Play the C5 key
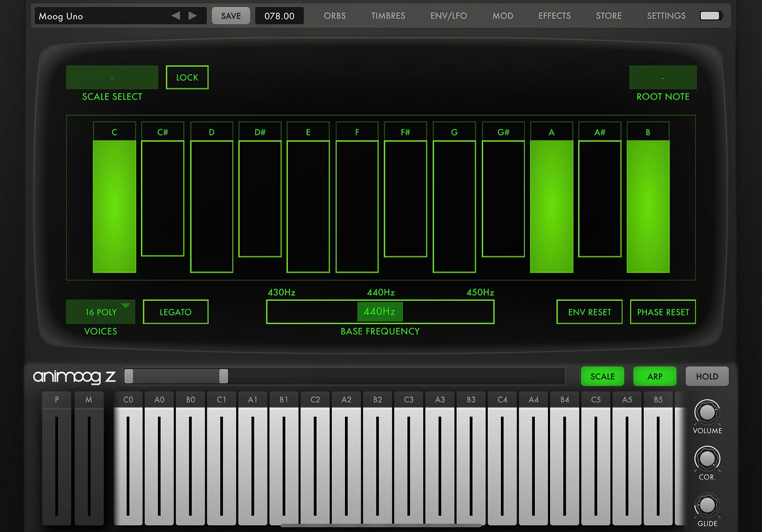Viewport: 762px width, 532px height. [x=596, y=466]
